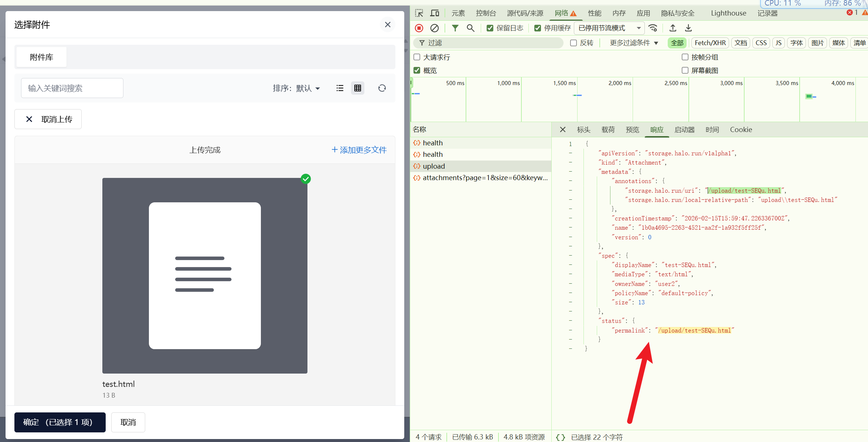
Task: Switch attachments to list view icon
Action: tap(340, 88)
